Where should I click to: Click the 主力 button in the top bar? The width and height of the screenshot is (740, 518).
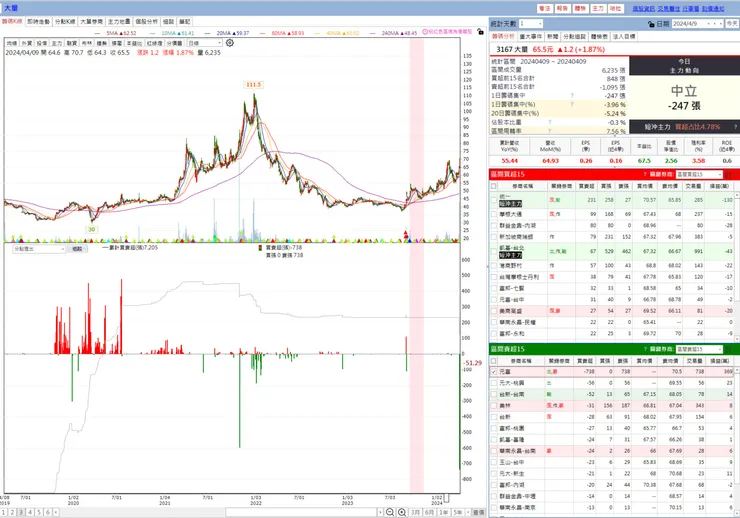tap(598, 8)
